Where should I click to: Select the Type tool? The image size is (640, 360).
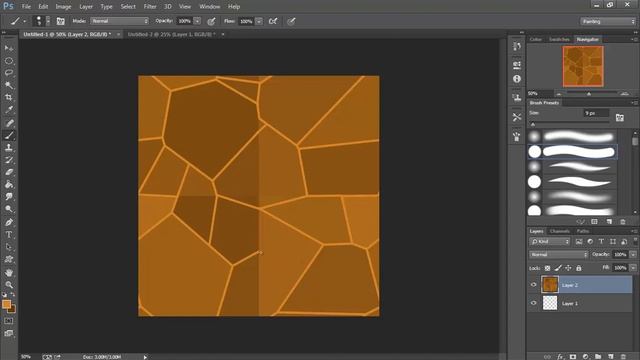click(x=9, y=235)
